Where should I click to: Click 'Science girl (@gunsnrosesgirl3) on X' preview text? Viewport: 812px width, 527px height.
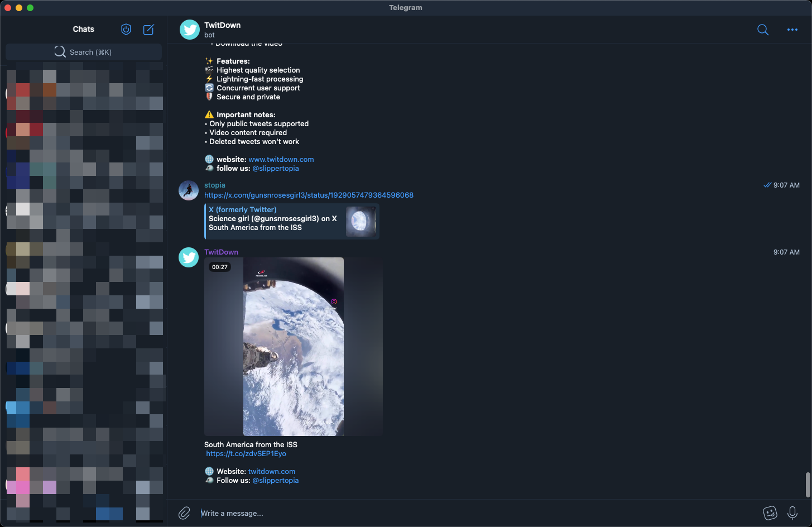(x=273, y=219)
